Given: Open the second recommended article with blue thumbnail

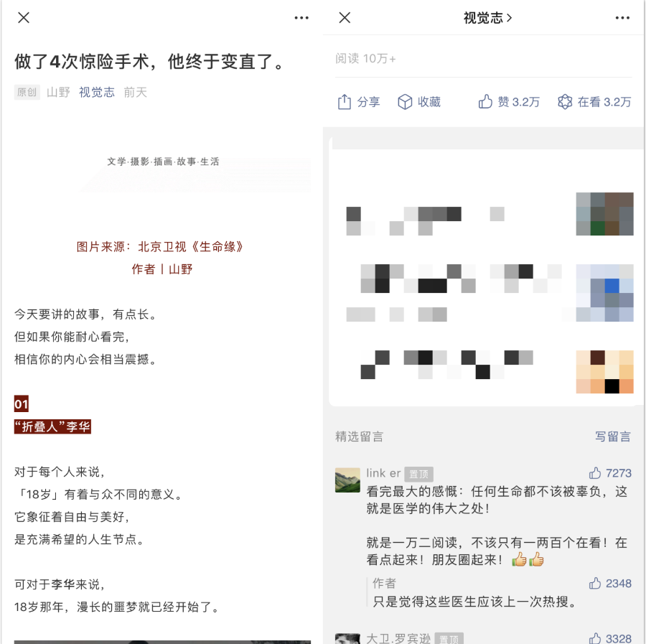Looking at the screenshot, I should pos(604,293).
